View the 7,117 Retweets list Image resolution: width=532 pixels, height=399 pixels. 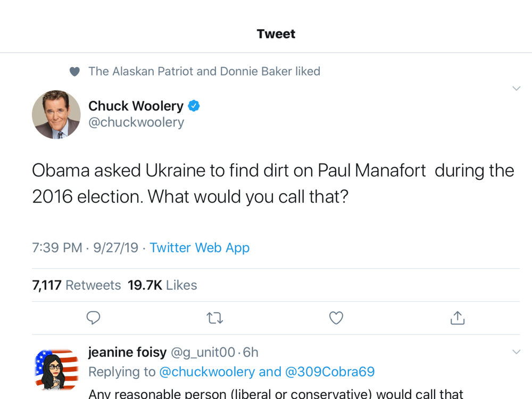(x=76, y=285)
